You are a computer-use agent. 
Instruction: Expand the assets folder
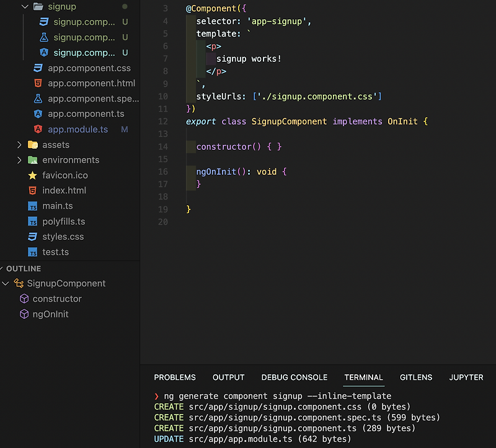point(19,144)
